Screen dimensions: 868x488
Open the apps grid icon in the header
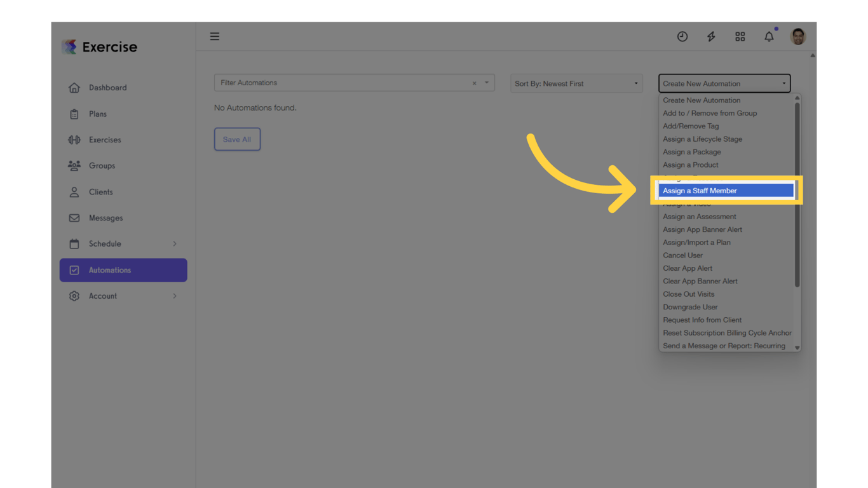click(x=740, y=36)
